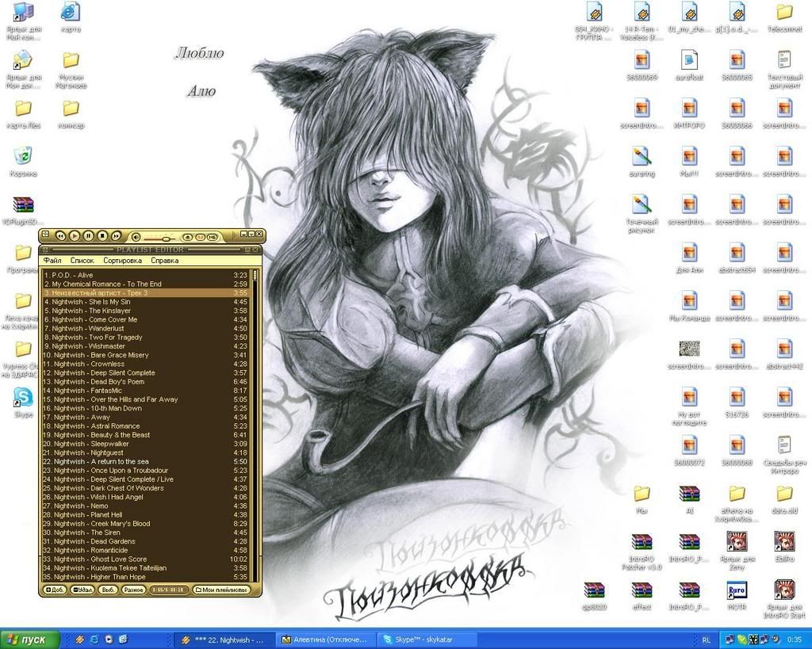Click Winamp's previous track button
812x649 pixels.
[x=60, y=236]
